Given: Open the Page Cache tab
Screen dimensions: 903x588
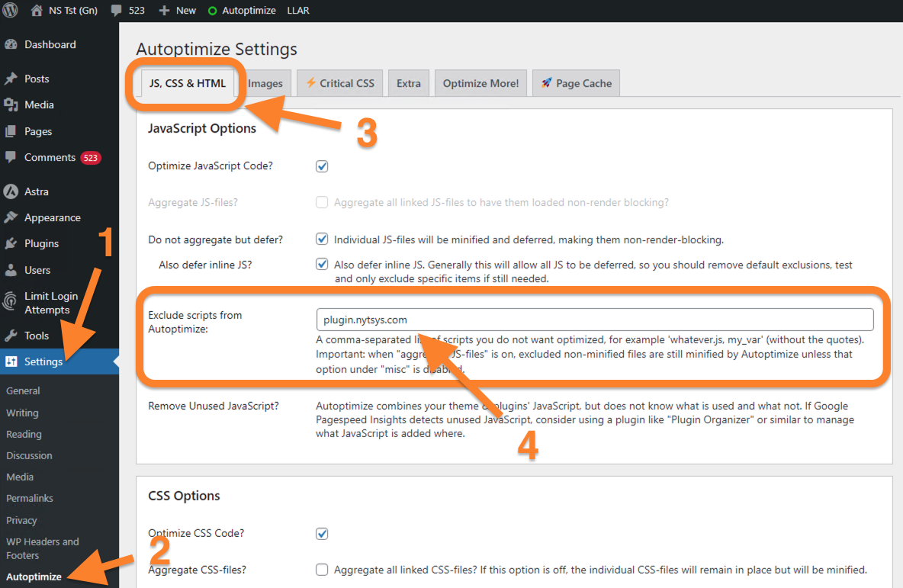Looking at the screenshot, I should tap(576, 83).
